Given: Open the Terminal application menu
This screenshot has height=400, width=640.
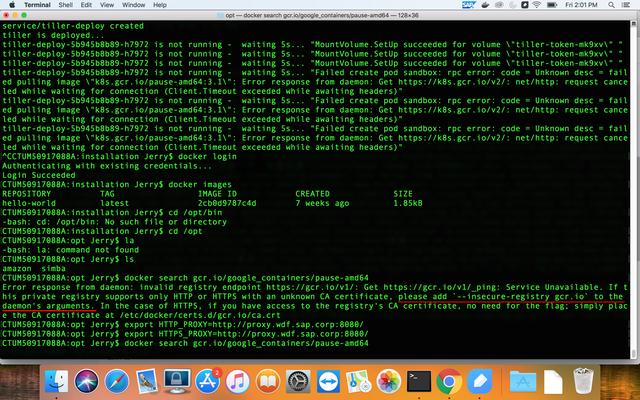Looking at the screenshot, I should [x=37, y=5].
